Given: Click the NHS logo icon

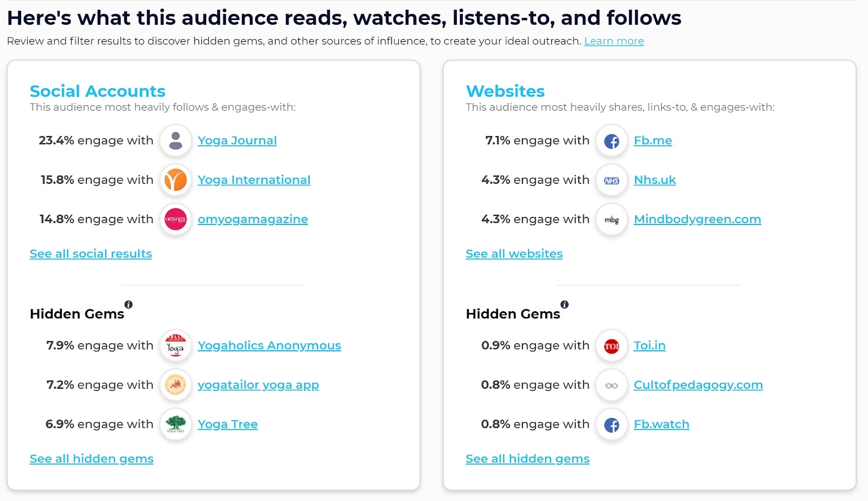Looking at the screenshot, I should pos(612,181).
